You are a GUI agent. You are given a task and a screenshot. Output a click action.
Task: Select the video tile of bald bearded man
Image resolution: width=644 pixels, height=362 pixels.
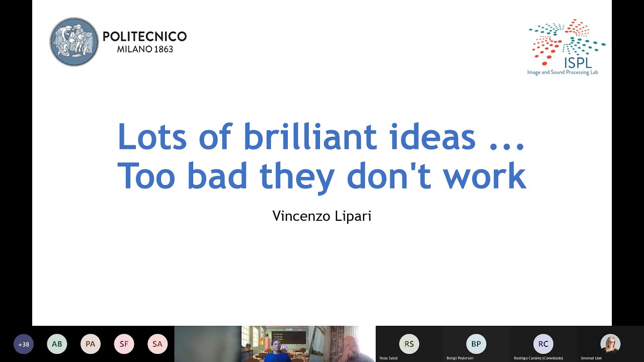click(x=342, y=344)
